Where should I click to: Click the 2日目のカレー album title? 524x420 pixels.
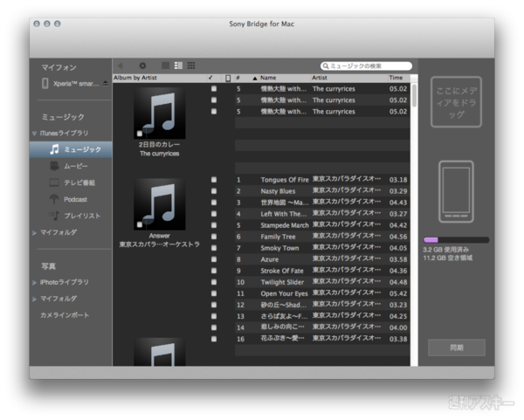point(160,144)
